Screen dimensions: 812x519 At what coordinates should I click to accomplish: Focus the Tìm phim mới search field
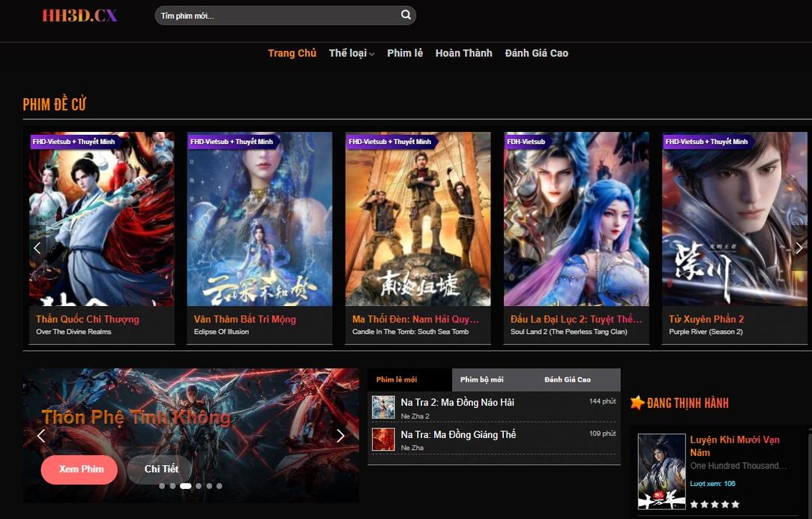pos(276,16)
